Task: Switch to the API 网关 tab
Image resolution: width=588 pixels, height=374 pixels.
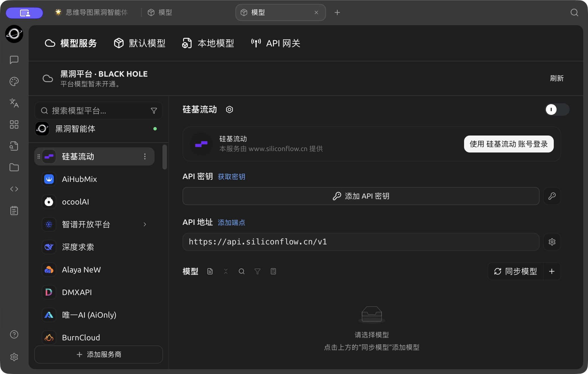Action: click(x=276, y=43)
